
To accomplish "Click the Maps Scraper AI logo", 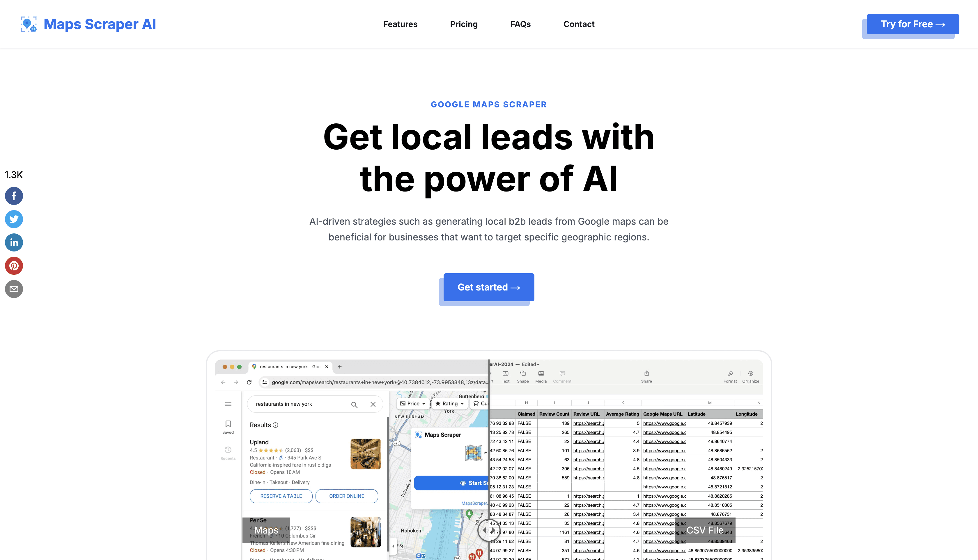I will 88,24.
